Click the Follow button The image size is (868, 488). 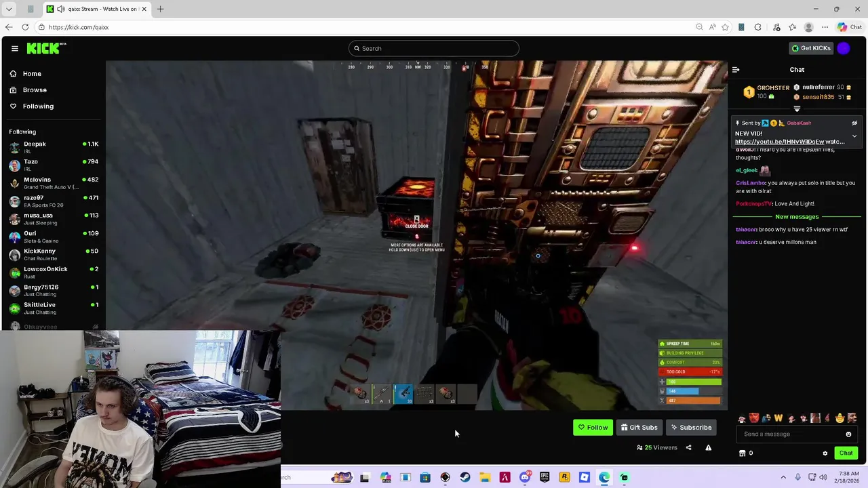[x=593, y=428]
